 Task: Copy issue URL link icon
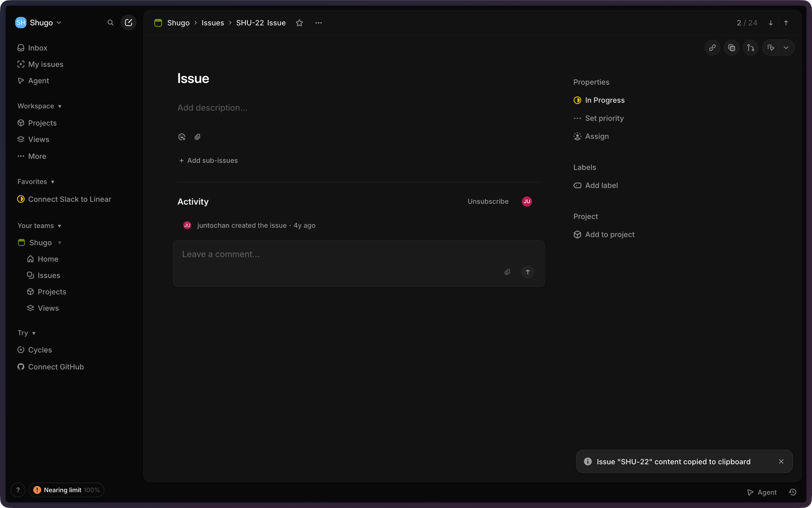click(x=713, y=48)
